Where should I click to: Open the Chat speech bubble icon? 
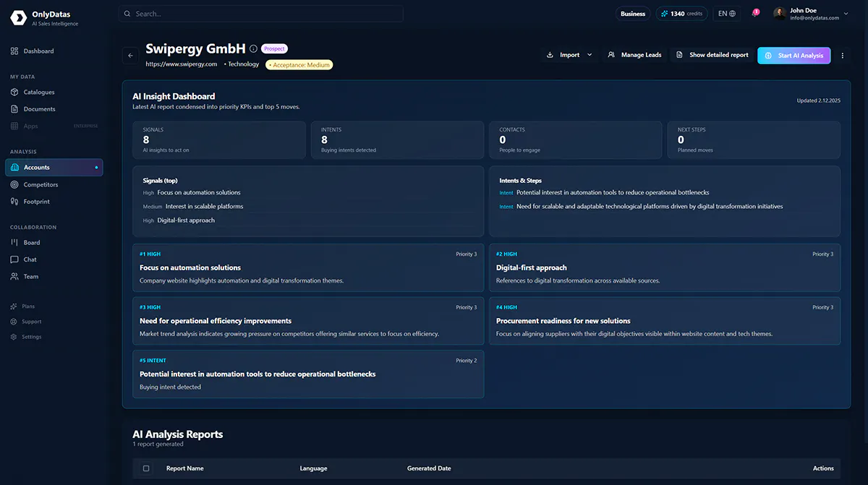click(14, 259)
